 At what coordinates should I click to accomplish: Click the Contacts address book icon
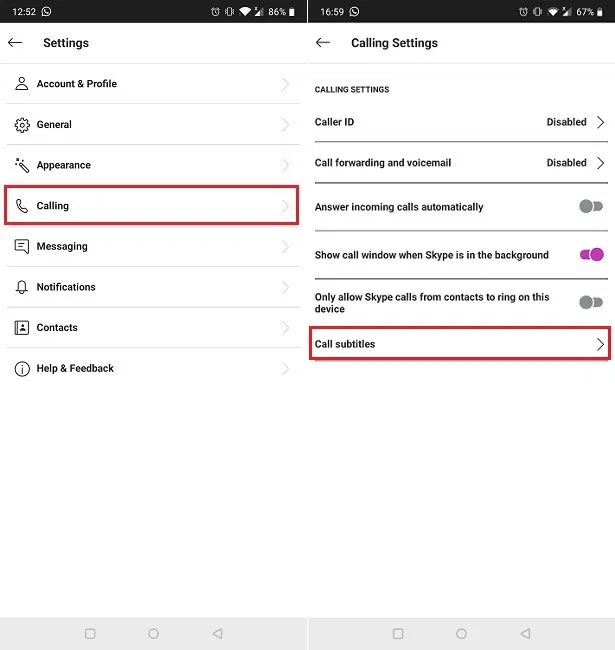tap(22, 327)
